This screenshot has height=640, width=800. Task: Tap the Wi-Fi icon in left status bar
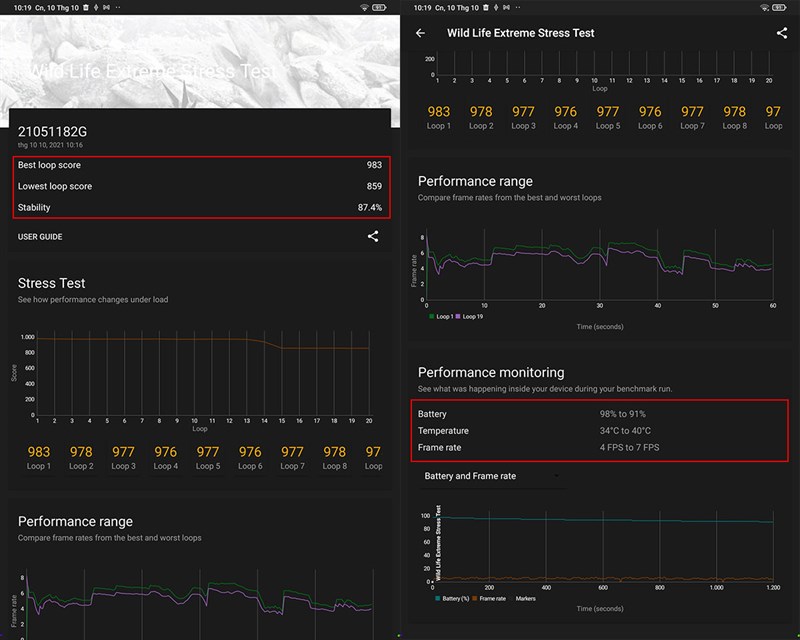364,8
